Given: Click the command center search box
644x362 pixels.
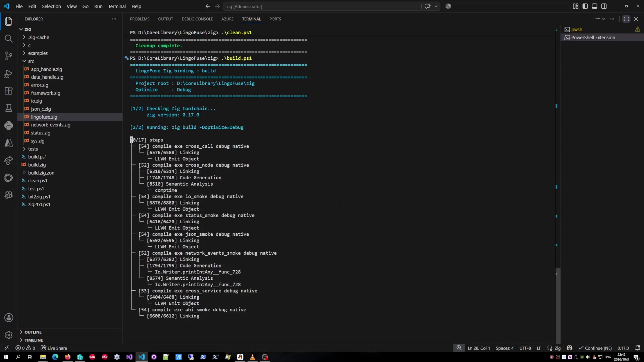Looking at the screenshot, I should click(322, 6).
